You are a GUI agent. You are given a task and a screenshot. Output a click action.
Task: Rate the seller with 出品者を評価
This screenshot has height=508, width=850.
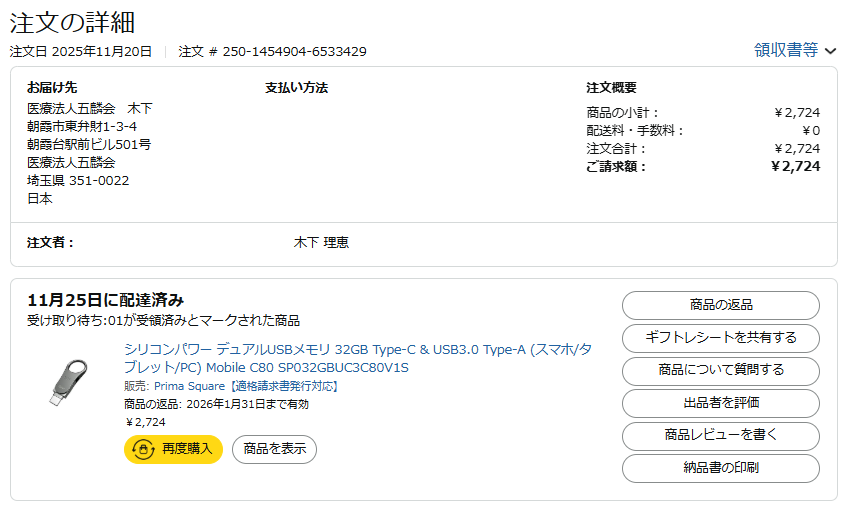pyautogui.click(x=720, y=403)
